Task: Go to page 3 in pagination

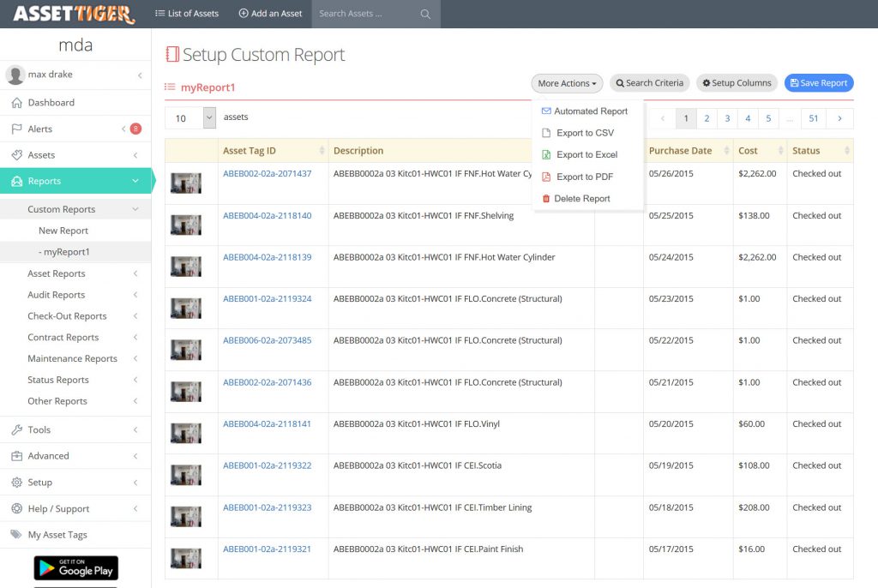Action: 727,118
